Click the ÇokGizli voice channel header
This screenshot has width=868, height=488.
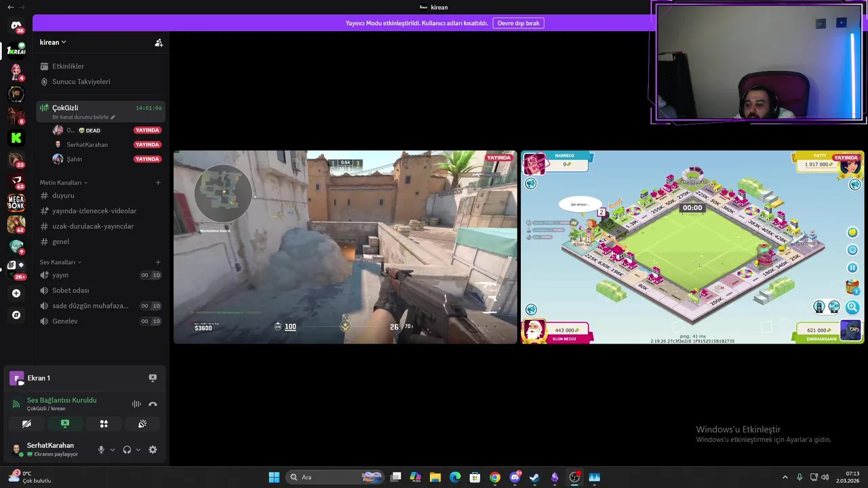coord(100,111)
